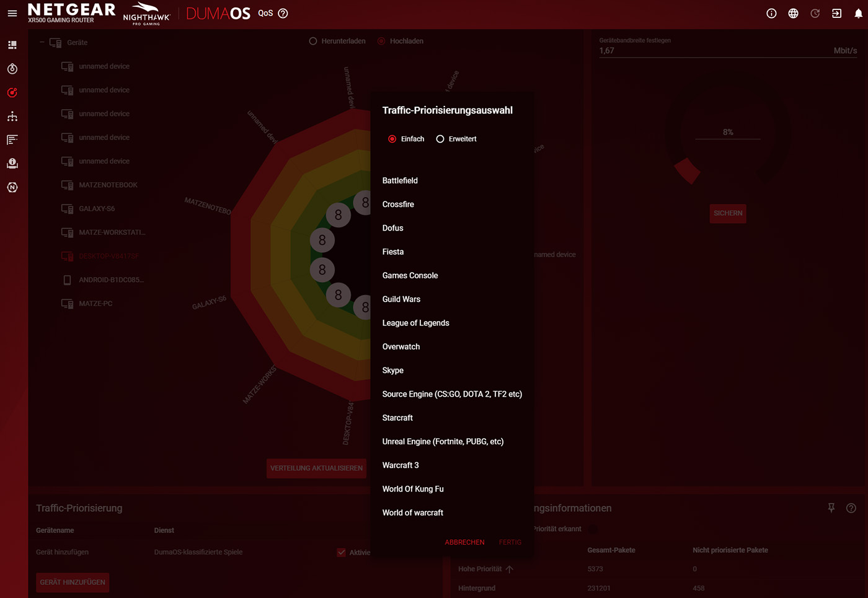Open the hamburger menu
The width and height of the screenshot is (868, 598).
point(12,14)
